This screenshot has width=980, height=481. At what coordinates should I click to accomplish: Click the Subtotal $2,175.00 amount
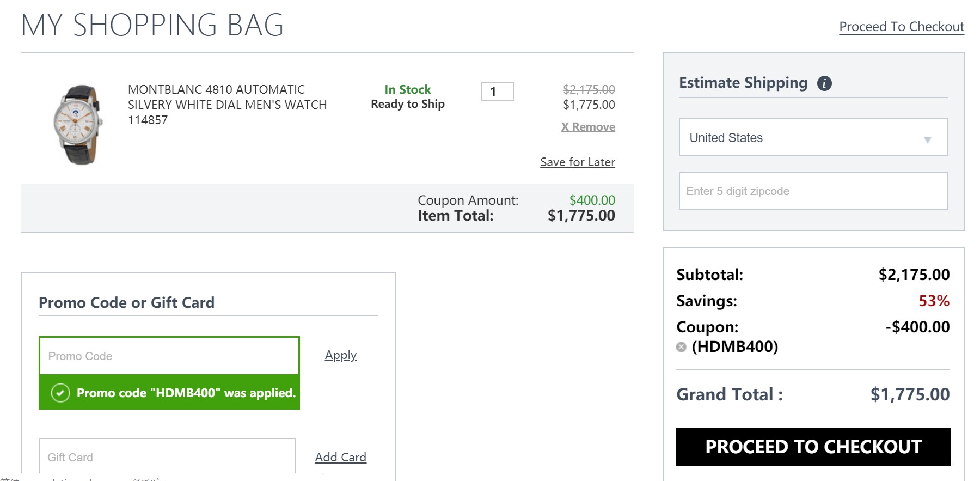click(x=914, y=275)
